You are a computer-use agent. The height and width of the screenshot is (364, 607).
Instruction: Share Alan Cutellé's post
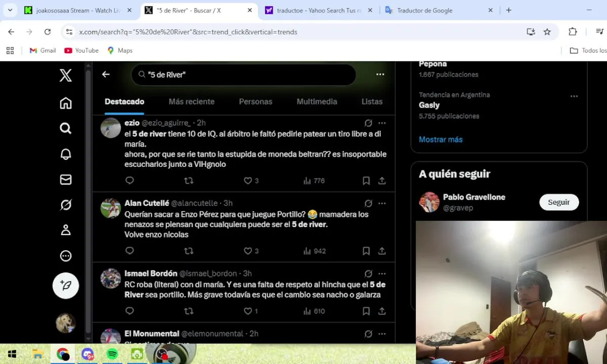(382, 251)
